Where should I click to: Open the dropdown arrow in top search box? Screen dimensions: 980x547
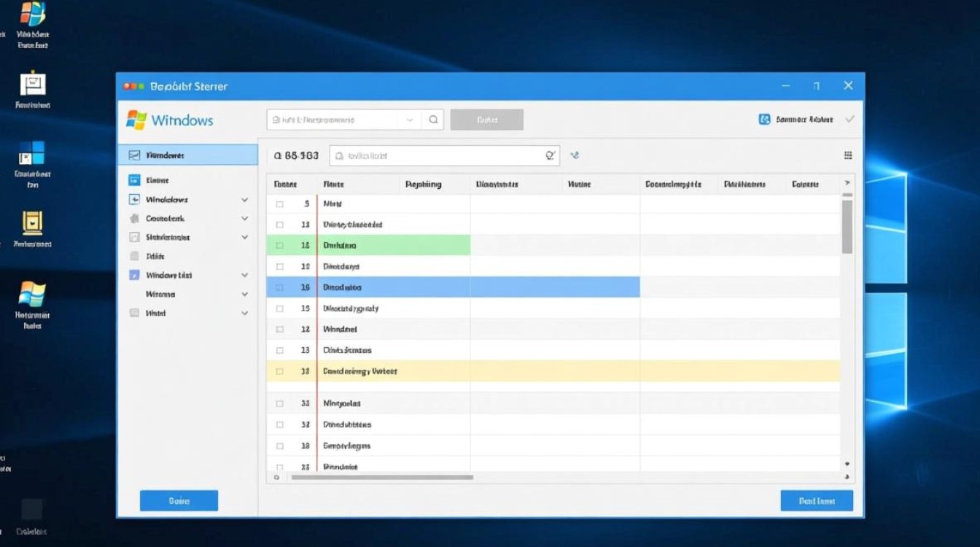coord(410,120)
